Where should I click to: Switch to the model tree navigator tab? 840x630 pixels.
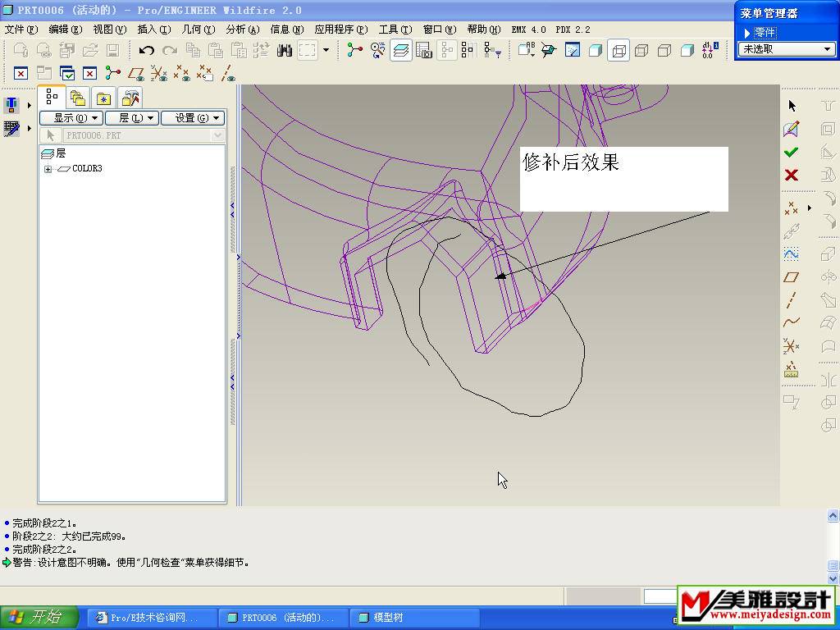pyautogui.click(x=52, y=97)
